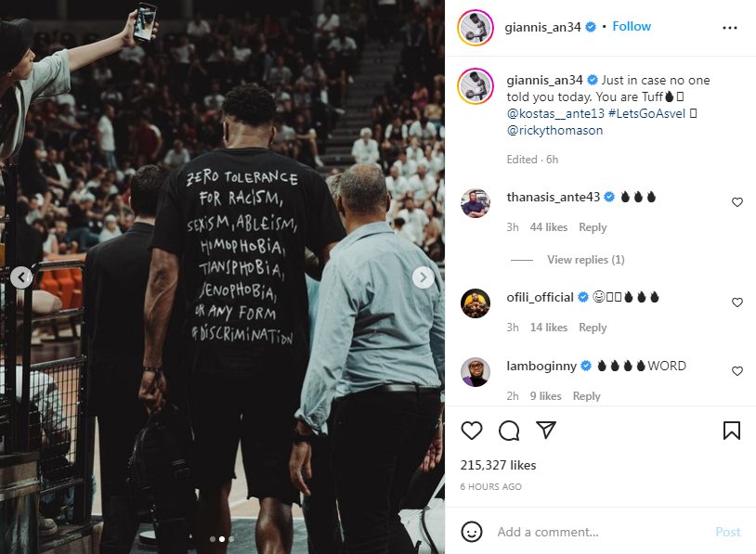Expand View replies (1)
This screenshot has width=756, height=554.
[585, 260]
